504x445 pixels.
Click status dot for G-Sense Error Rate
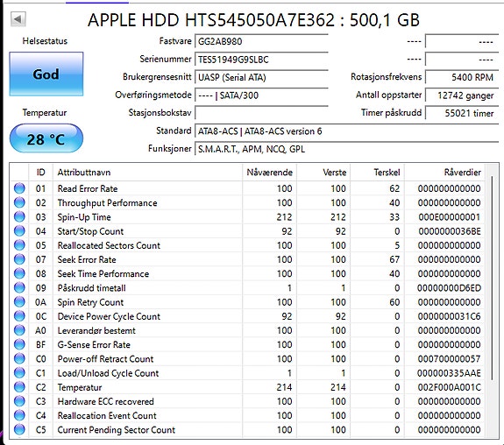pyautogui.click(x=19, y=344)
